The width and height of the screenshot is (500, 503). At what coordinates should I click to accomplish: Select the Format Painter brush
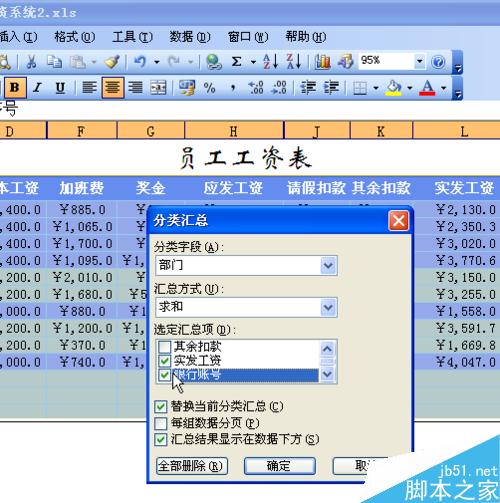[112, 62]
